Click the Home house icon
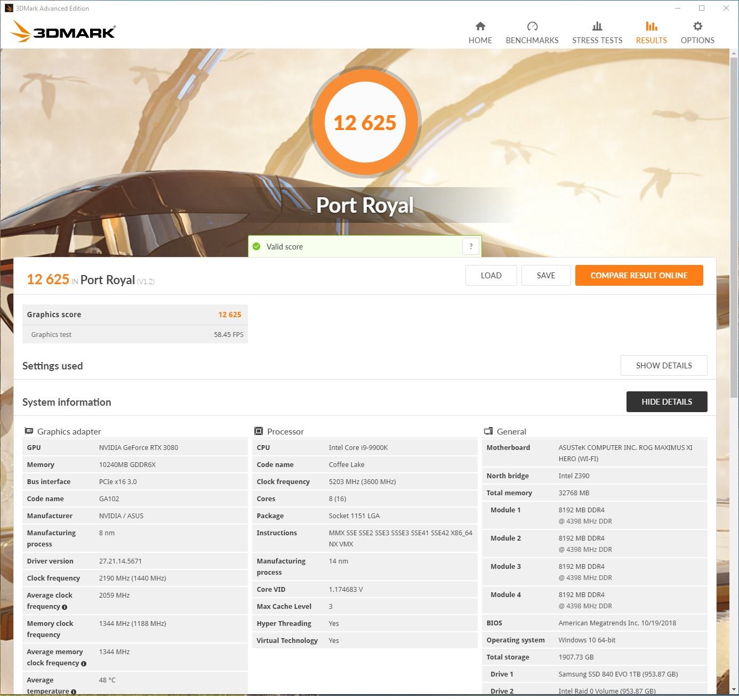The width and height of the screenshot is (739, 700). [x=480, y=26]
